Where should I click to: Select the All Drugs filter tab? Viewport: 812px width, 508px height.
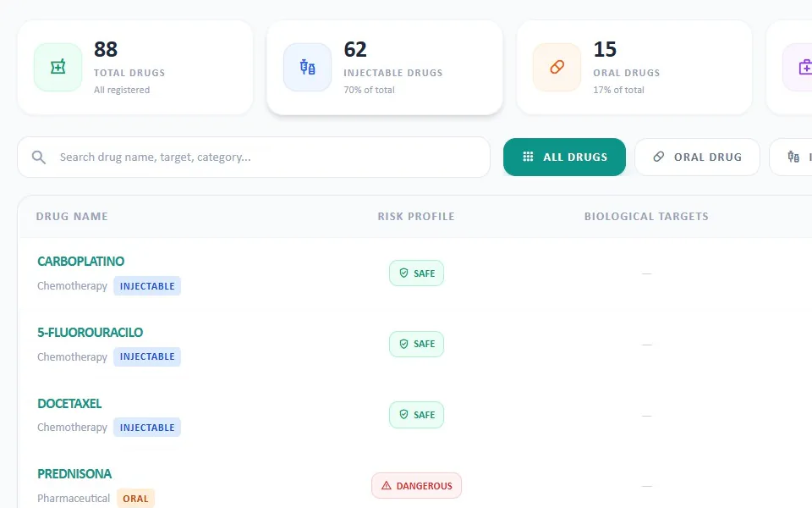pos(564,157)
